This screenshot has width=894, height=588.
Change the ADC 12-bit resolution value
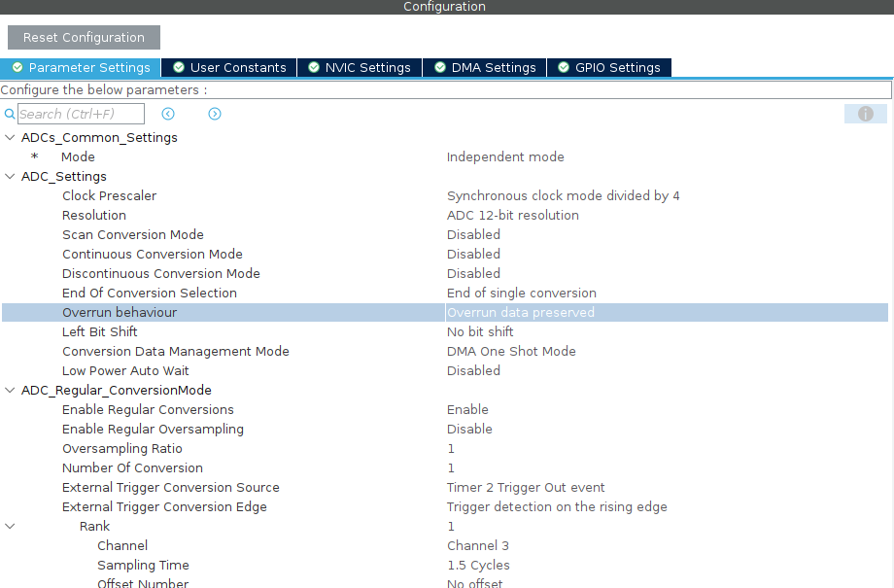[512, 215]
